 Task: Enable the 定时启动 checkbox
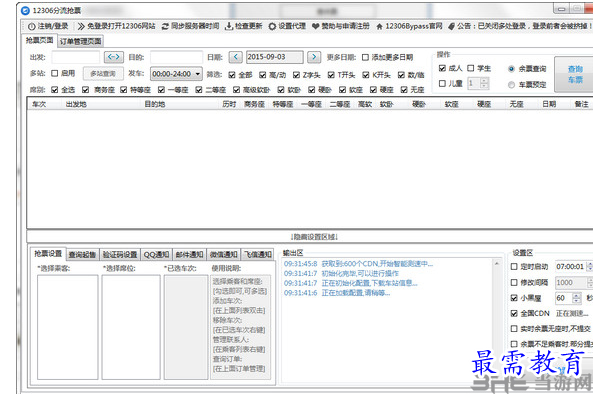[514, 267]
